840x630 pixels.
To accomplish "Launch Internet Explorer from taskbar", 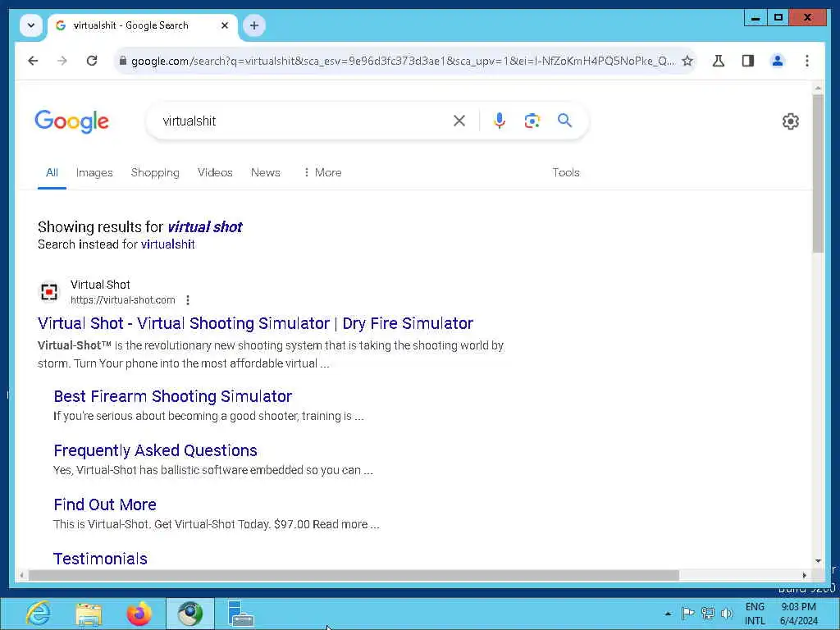I will tap(39, 614).
